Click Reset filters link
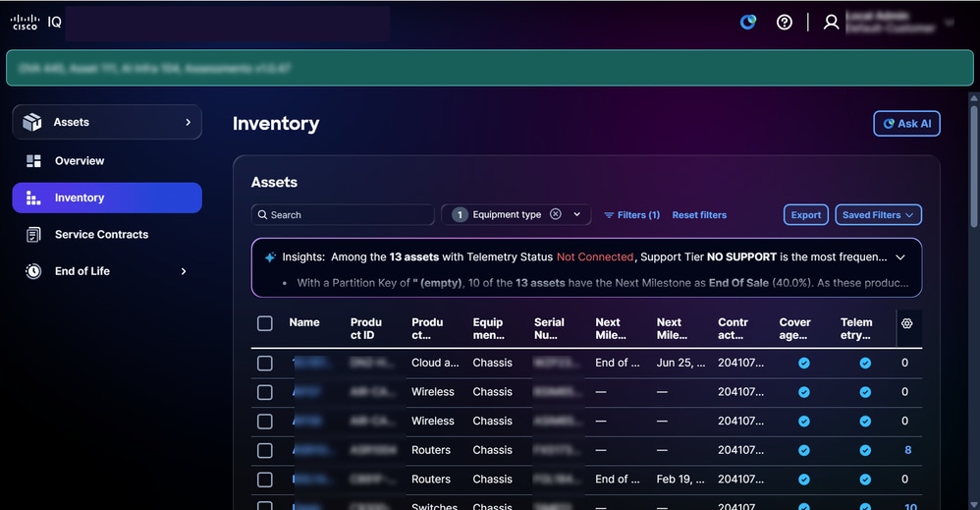 pyautogui.click(x=699, y=215)
